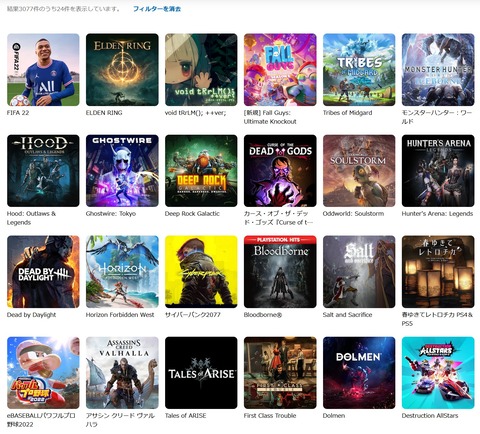Open the 春ゆきてレトロチカ PS4& PS5 title
This screenshot has height=434, width=480.
click(437, 319)
